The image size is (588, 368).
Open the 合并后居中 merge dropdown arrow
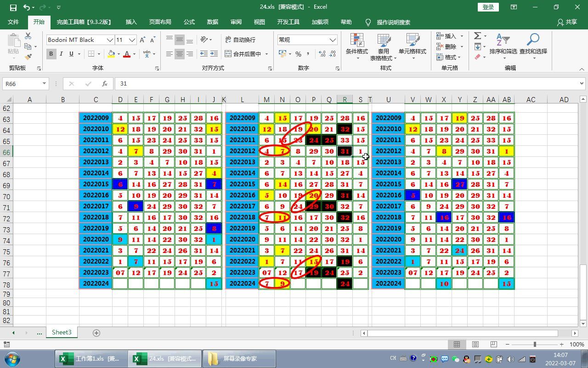266,54
